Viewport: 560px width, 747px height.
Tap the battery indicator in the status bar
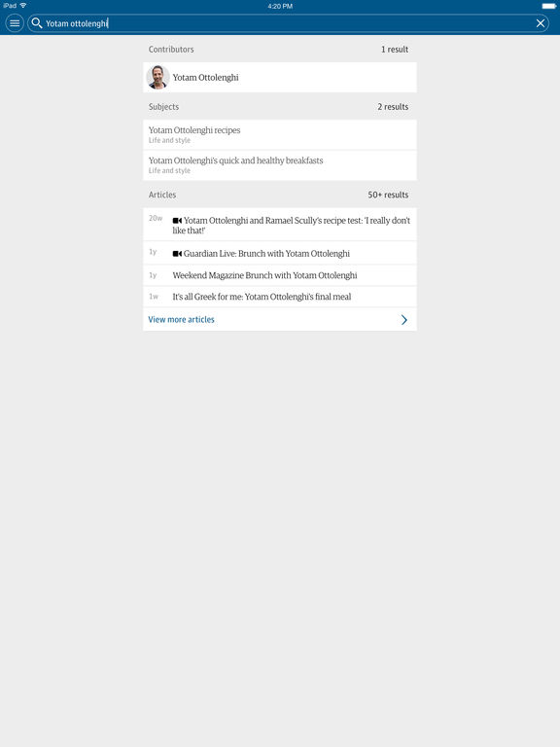point(548,6)
